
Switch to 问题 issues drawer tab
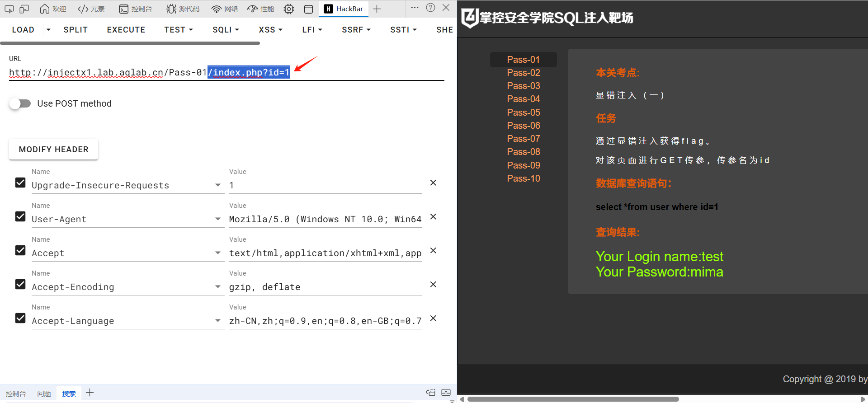tap(44, 394)
